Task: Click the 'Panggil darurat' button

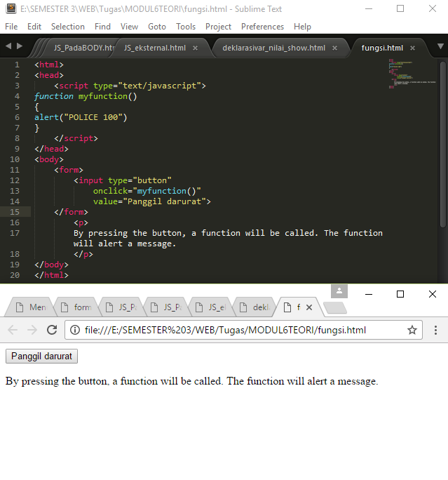Action: (x=41, y=356)
